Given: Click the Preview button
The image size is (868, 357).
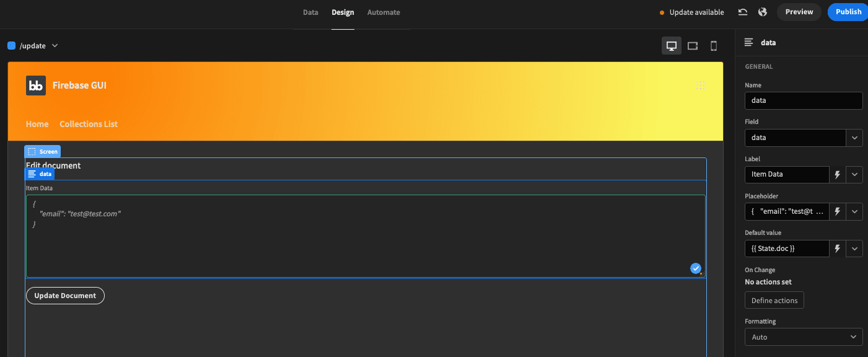Looking at the screenshot, I should [x=799, y=12].
